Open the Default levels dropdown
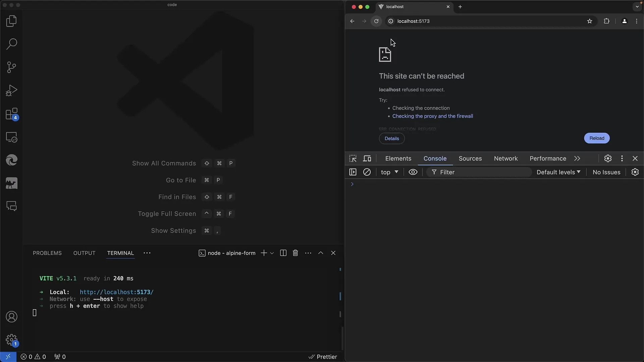The width and height of the screenshot is (644, 362). click(558, 172)
